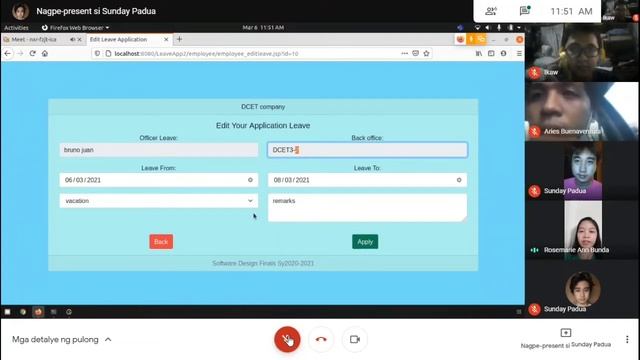Reload the page in Firefox
This screenshot has height=360, width=640.
[x=33, y=53]
